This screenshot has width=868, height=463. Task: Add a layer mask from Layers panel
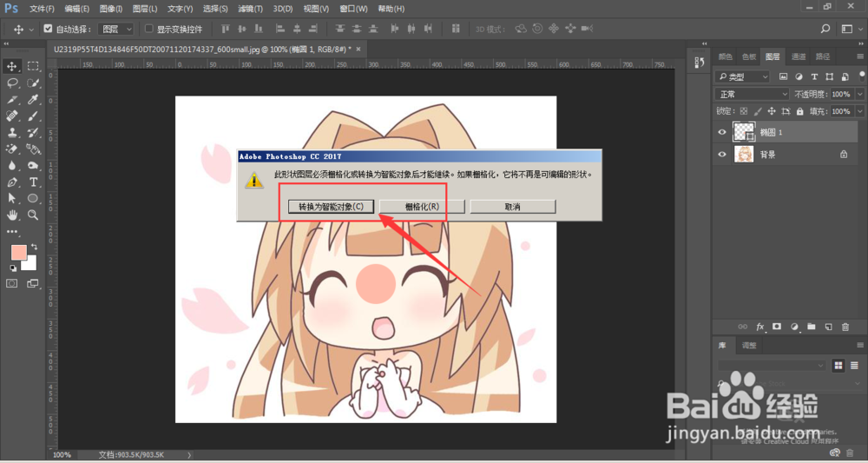[x=777, y=327]
